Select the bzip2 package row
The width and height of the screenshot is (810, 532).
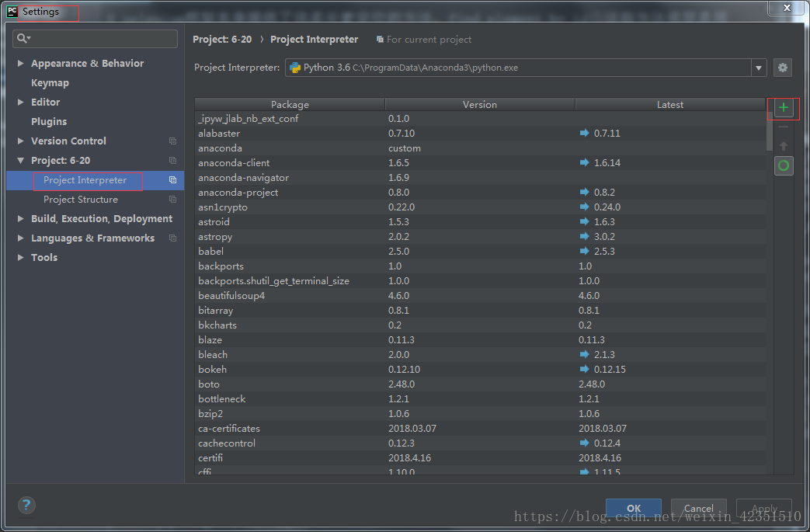coord(481,413)
